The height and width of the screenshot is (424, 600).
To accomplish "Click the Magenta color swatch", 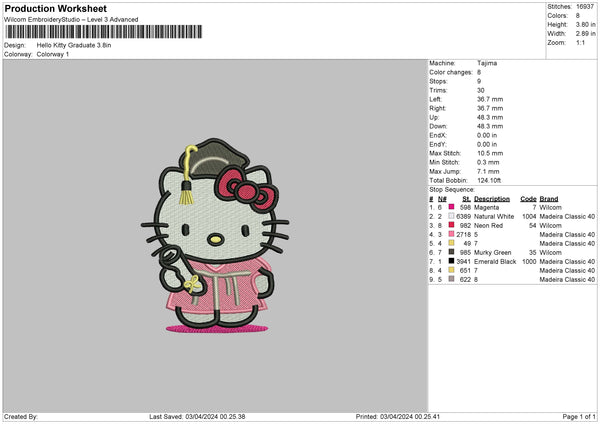I will pyautogui.click(x=452, y=207).
